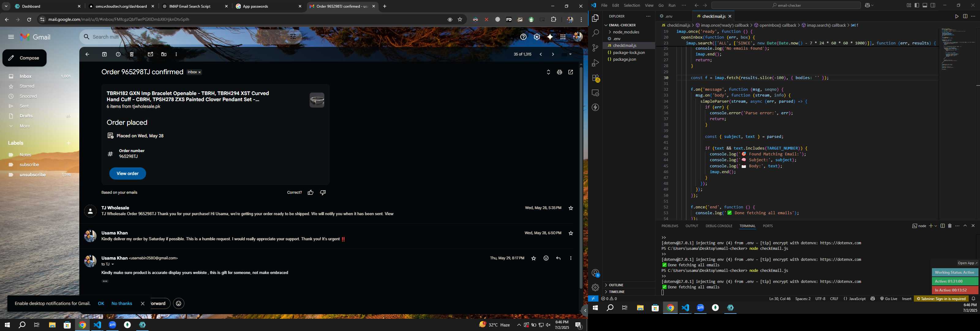The image size is (980, 331).
Task: Open VS Code Accounts icon
Action: 595,273
